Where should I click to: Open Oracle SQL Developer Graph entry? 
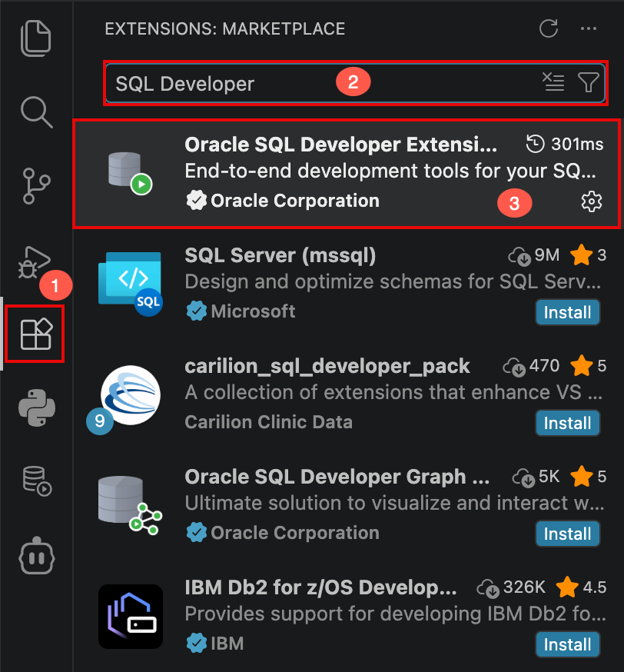pos(347,505)
